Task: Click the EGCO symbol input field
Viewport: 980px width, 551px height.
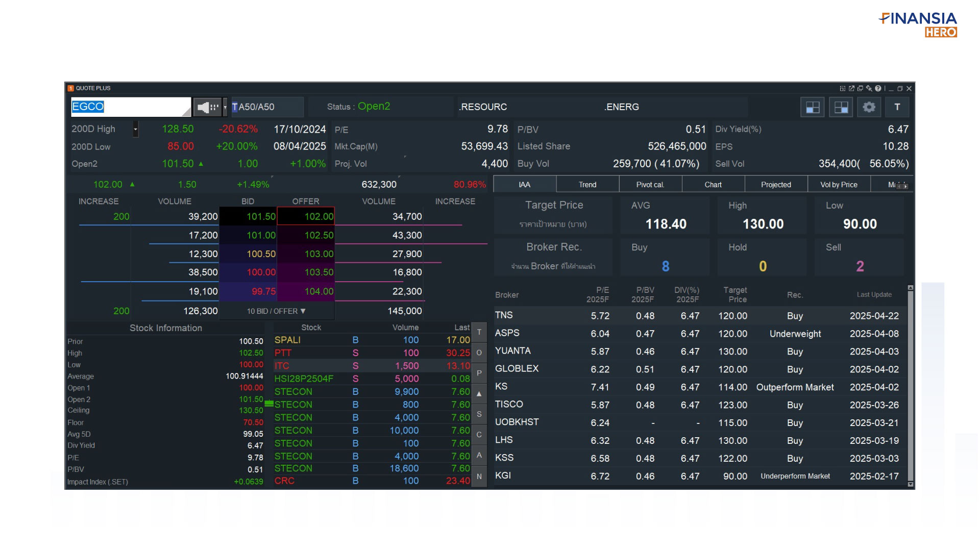Action: [131, 107]
